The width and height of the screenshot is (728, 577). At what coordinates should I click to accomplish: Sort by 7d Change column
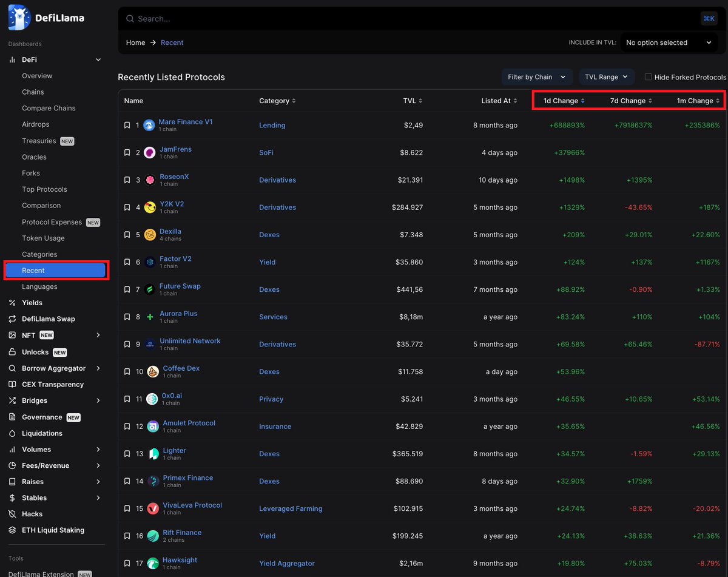(x=632, y=101)
